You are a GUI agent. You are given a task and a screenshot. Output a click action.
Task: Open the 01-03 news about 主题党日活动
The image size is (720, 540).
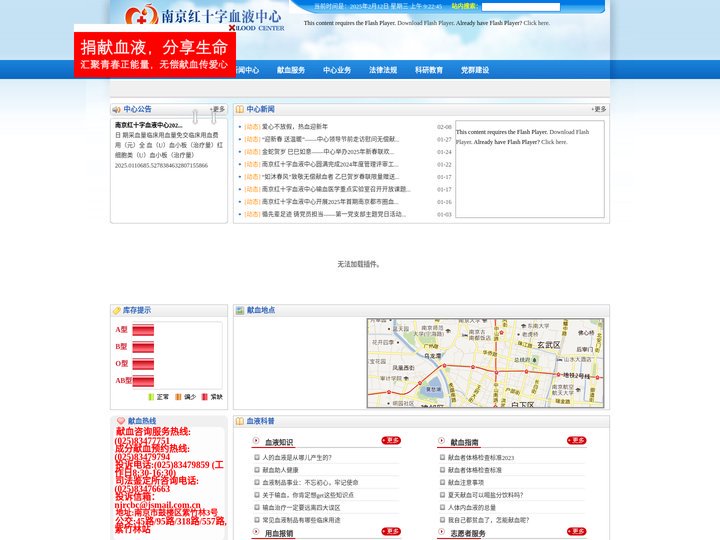334,214
